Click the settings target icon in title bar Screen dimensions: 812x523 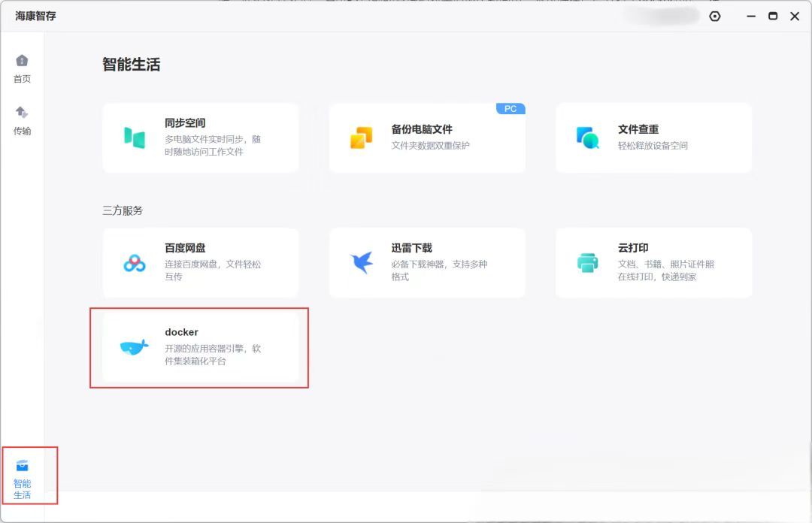click(x=715, y=17)
